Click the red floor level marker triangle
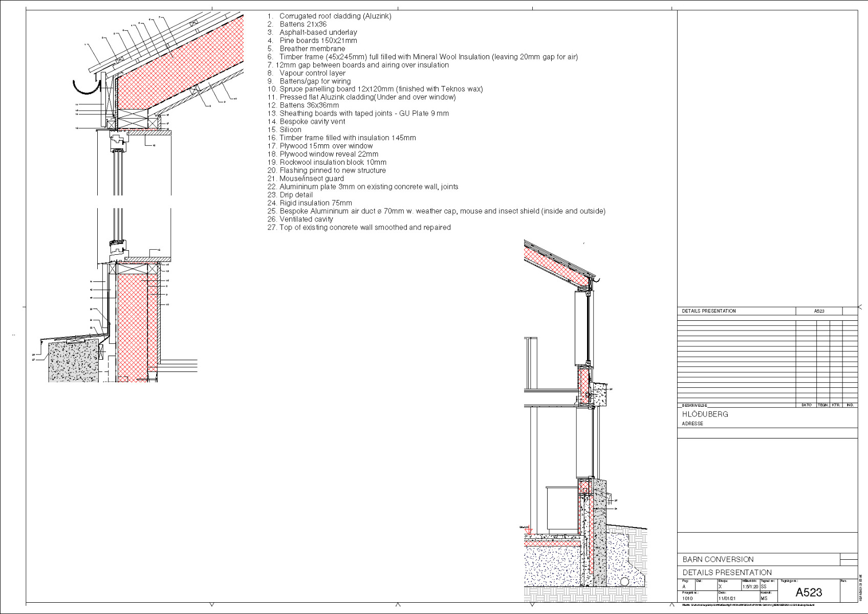 coord(529,532)
